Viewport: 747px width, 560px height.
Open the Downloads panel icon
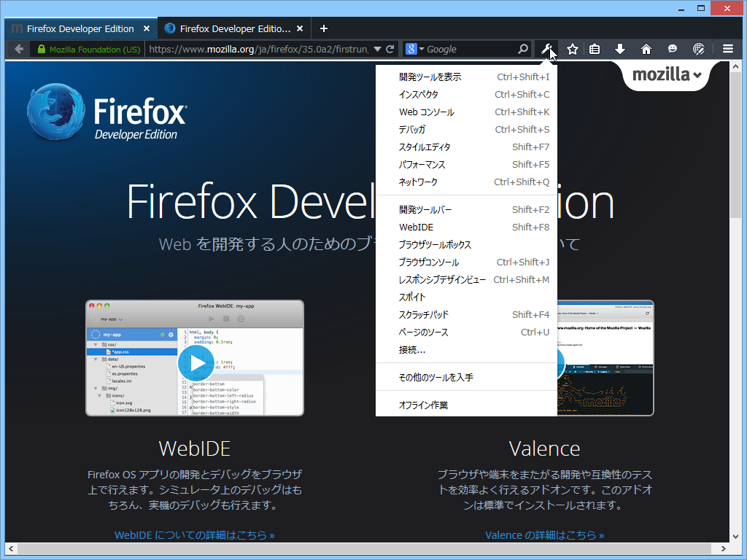click(619, 48)
